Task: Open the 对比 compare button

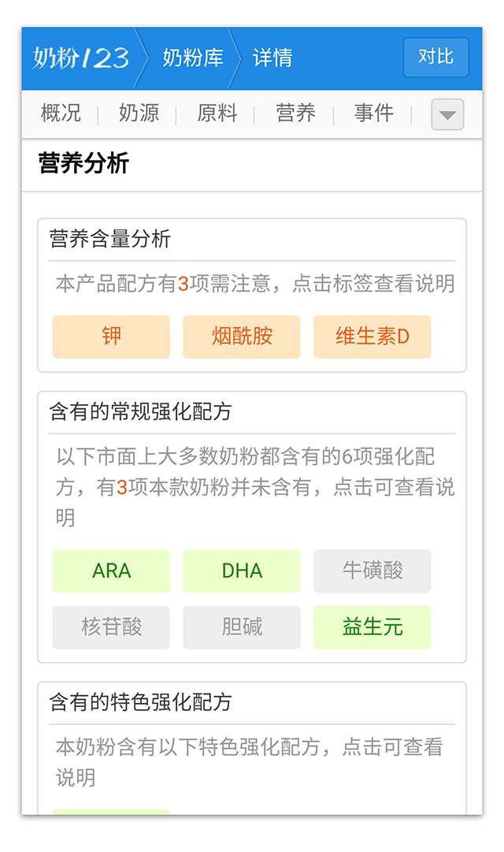Action: (x=436, y=57)
